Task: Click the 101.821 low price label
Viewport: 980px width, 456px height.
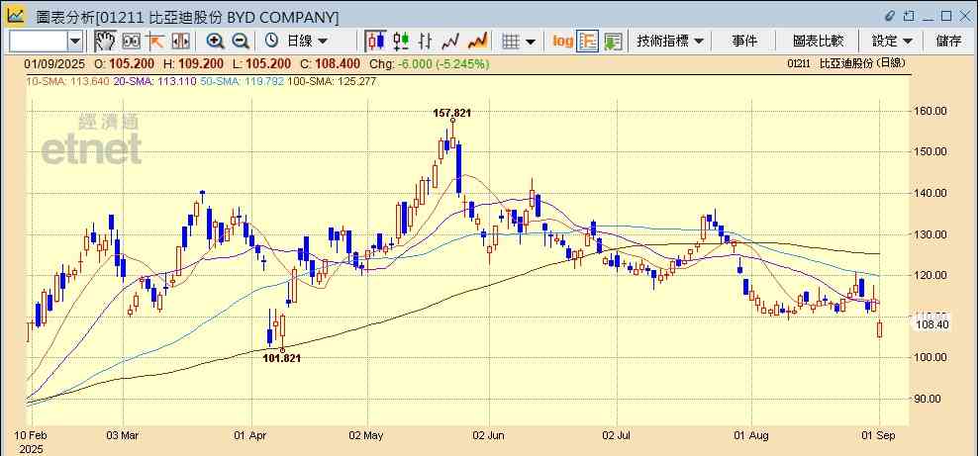Action: click(x=282, y=358)
